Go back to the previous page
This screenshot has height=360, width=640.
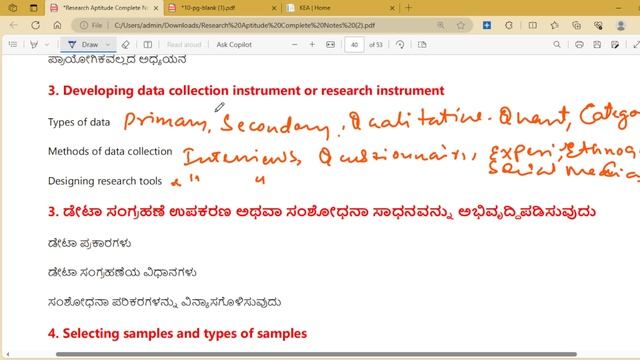(13, 25)
